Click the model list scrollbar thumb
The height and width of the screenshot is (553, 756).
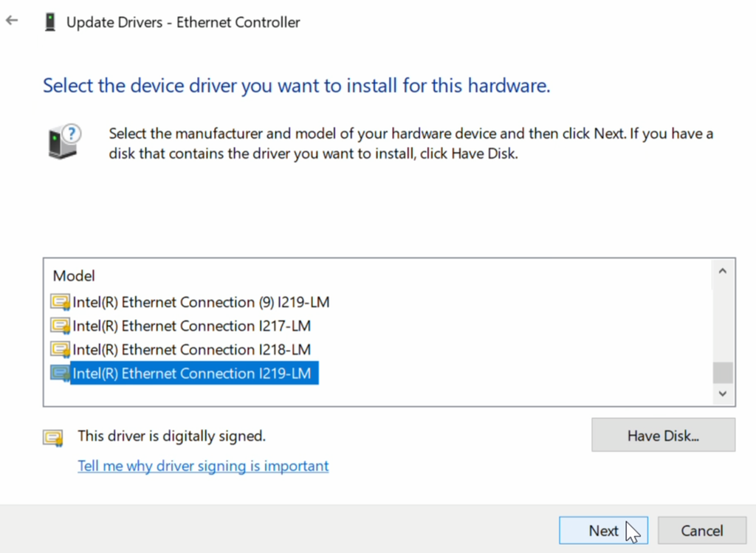723,373
